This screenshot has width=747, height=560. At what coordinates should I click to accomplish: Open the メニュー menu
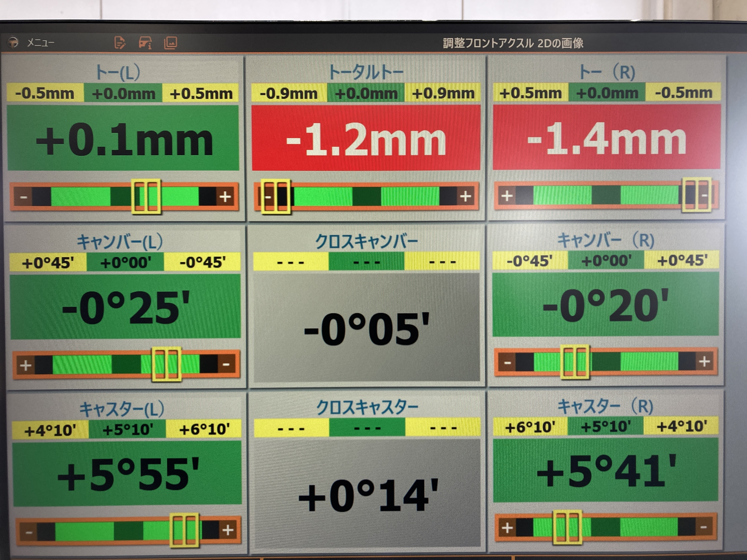(41, 43)
